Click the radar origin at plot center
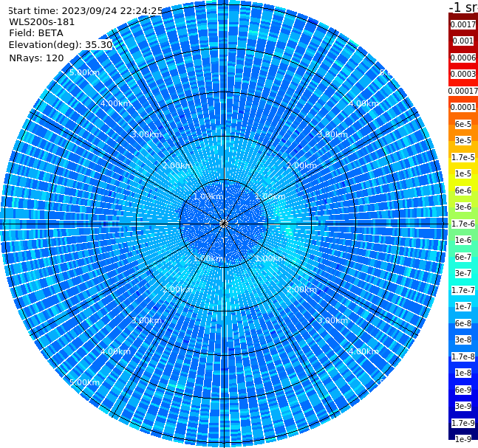The height and width of the screenshot is (448, 478). click(224, 224)
